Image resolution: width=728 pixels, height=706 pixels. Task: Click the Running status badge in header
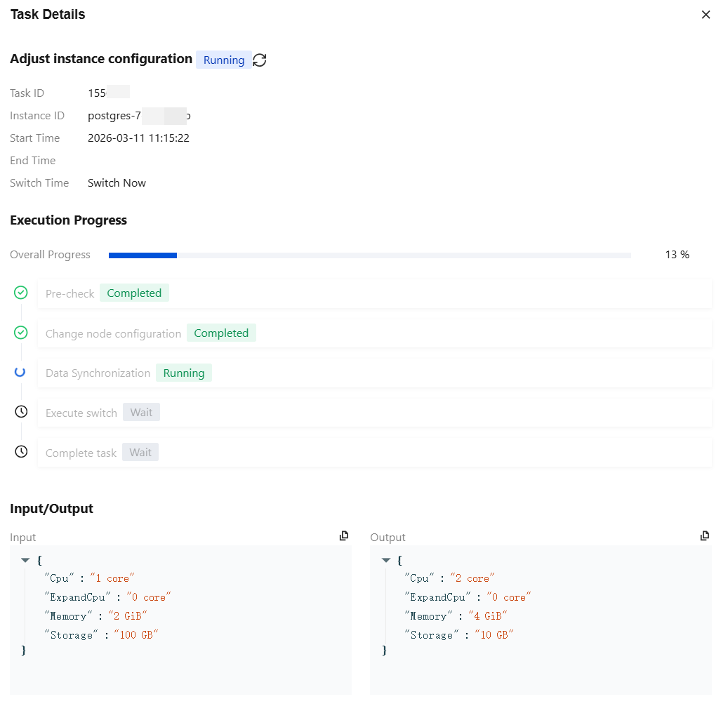pos(224,60)
